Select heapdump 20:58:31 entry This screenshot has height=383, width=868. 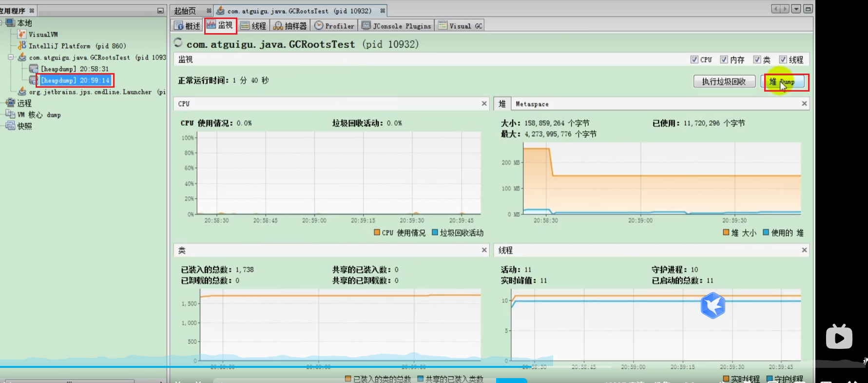75,69
